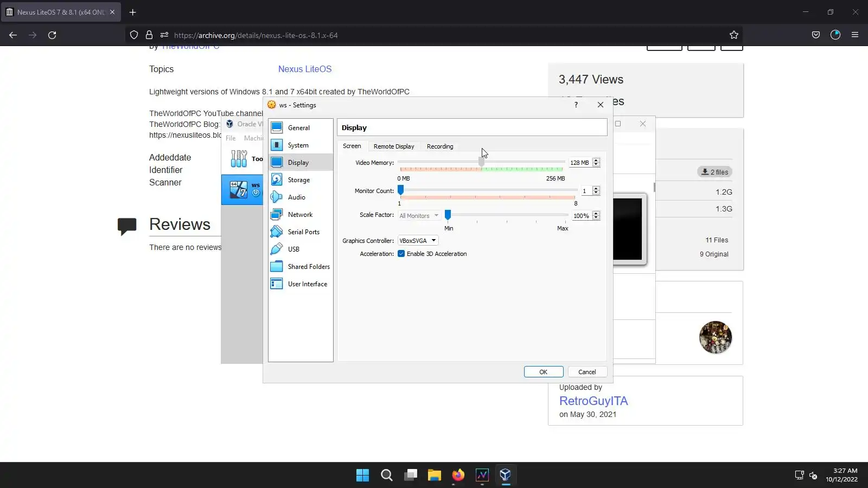Expand the All Monitors scale dropdown
The height and width of the screenshot is (488, 868).
(x=419, y=216)
